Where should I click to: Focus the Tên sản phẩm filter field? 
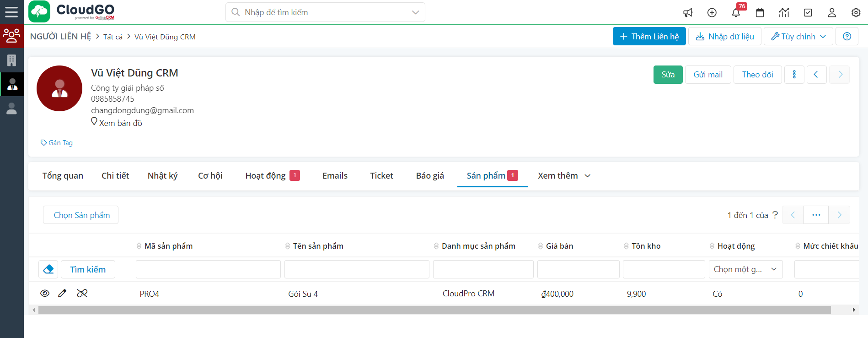pos(357,269)
